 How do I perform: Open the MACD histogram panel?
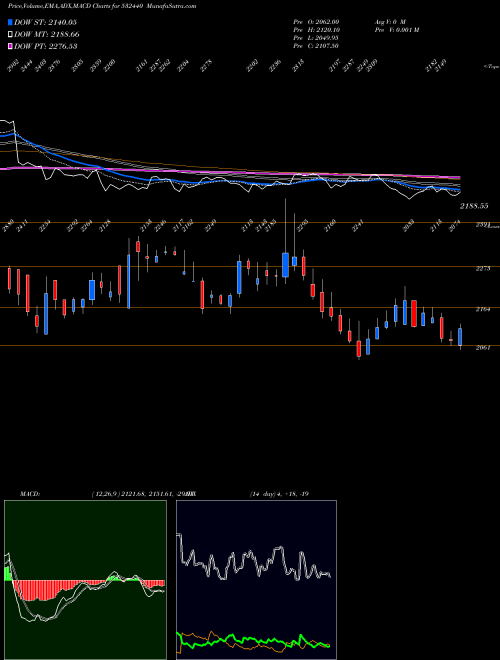tap(85, 580)
